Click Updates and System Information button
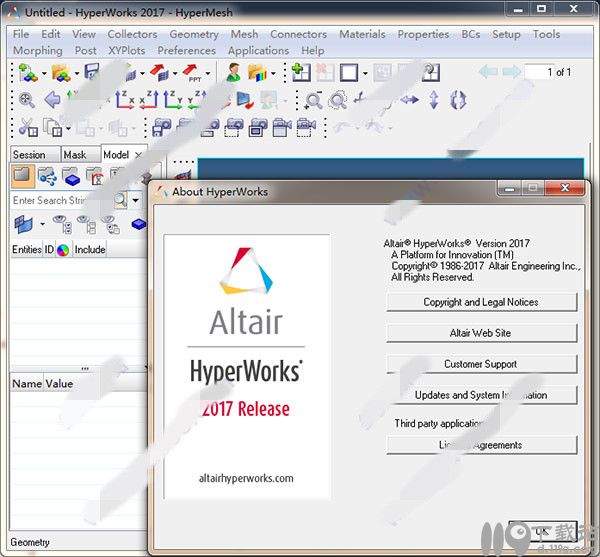This screenshot has height=557, width=600. (x=481, y=395)
